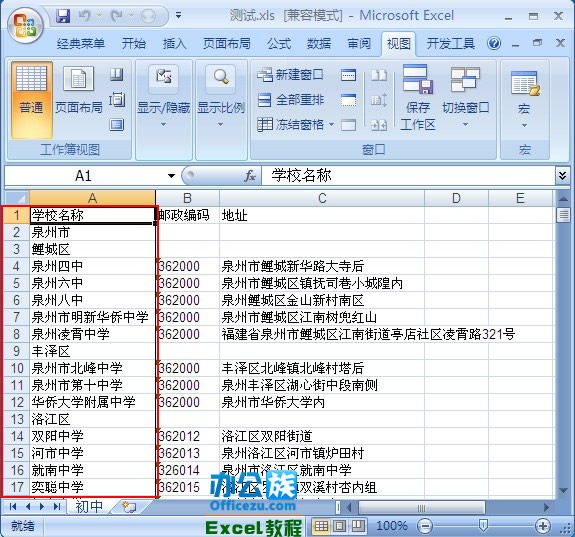Image resolution: width=575 pixels, height=537 pixels.
Task: Click cell 邮政编码 header
Action: 187,215
